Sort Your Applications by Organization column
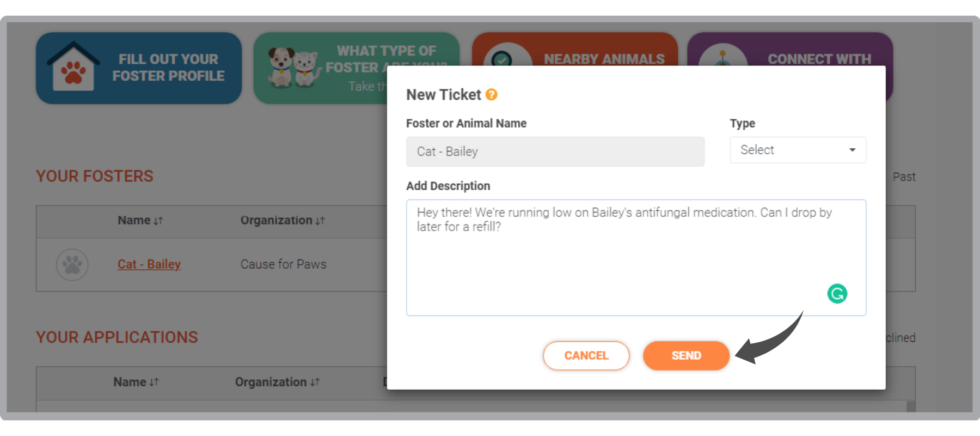 coord(277,382)
